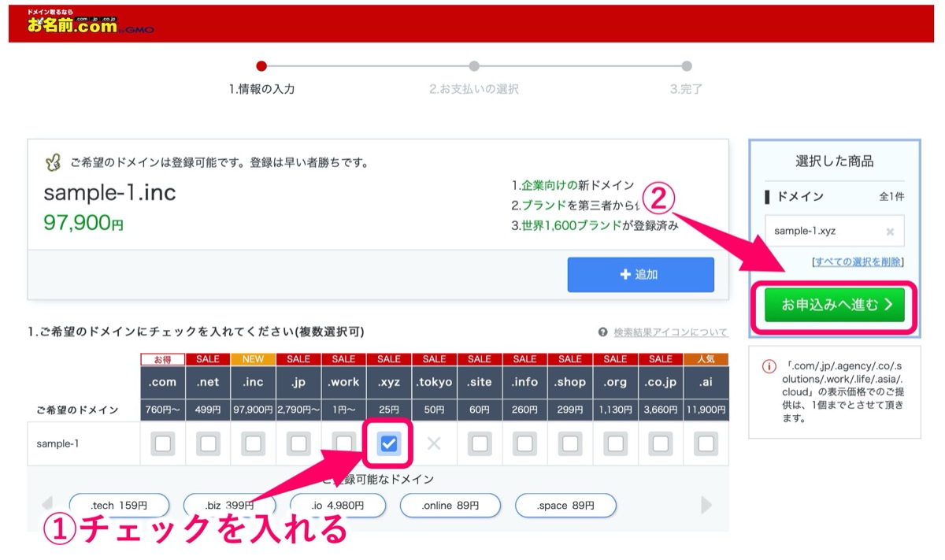The height and width of the screenshot is (560, 945).
Task: Click the すべての選択を削除 link
Action: [x=858, y=261]
